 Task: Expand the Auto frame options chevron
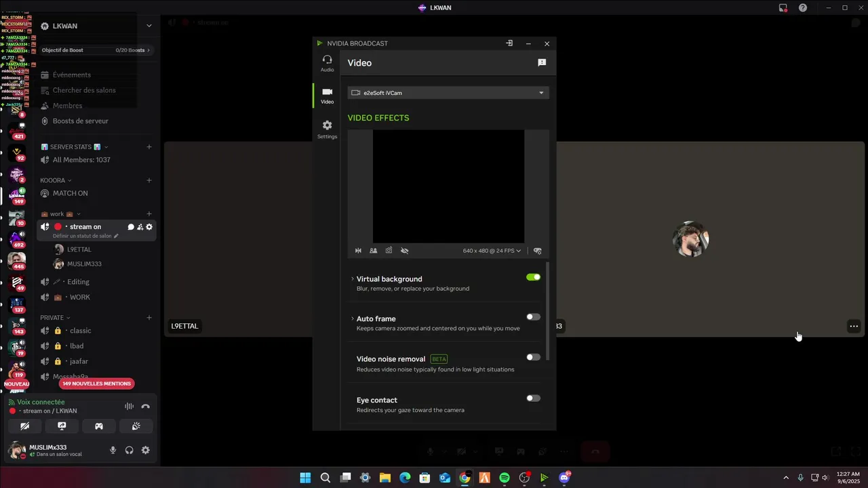tap(353, 319)
